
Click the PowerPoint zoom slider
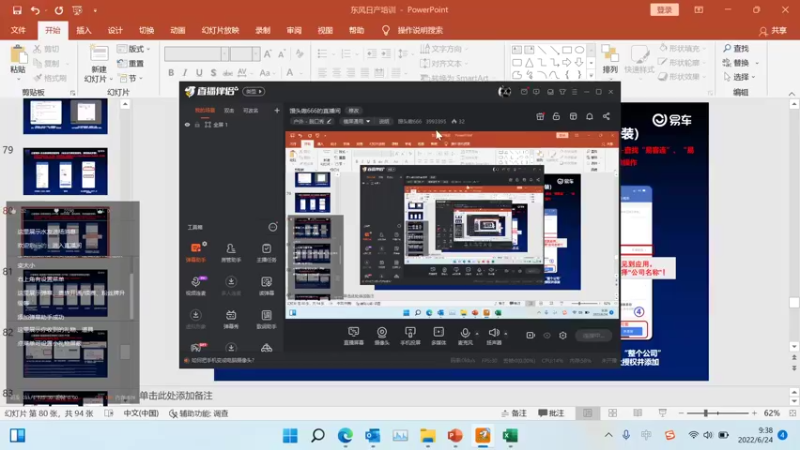pyautogui.click(x=718, y=413)
